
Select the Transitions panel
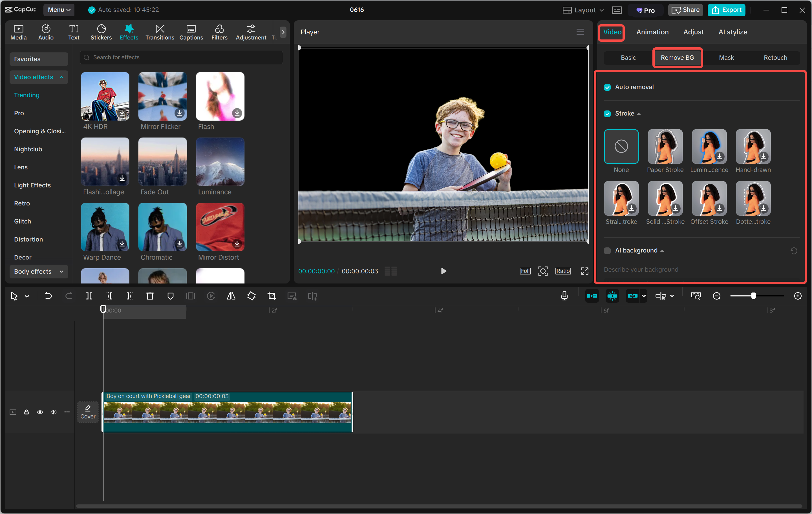coord(160,32)
